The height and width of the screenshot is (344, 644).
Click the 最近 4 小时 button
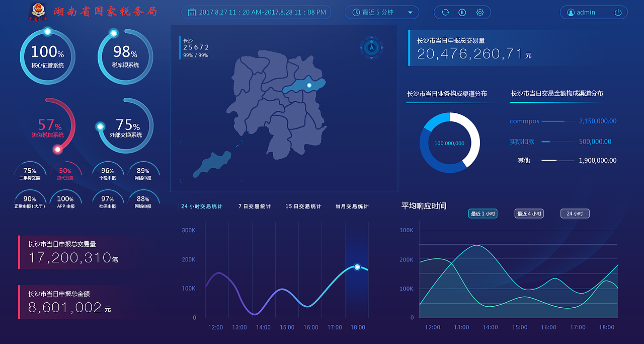(529, 214)
